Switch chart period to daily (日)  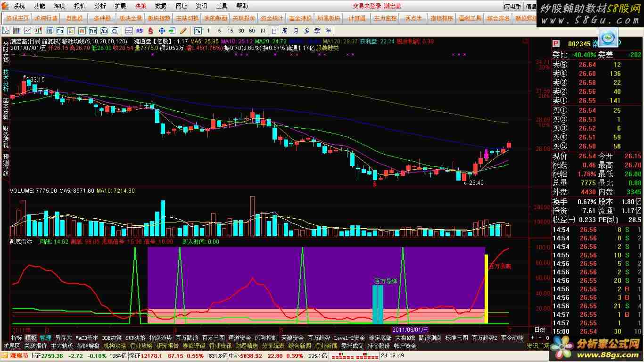(274, 31)
